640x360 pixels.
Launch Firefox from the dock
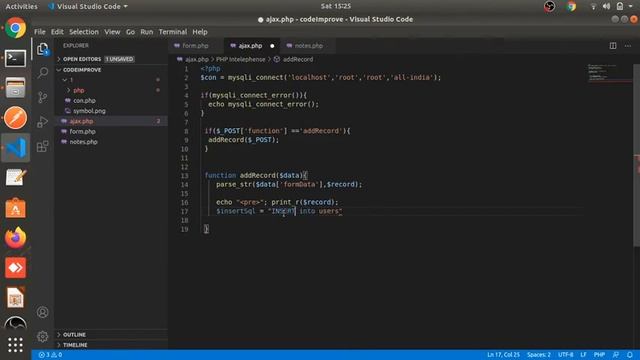[x=16, y=238]
